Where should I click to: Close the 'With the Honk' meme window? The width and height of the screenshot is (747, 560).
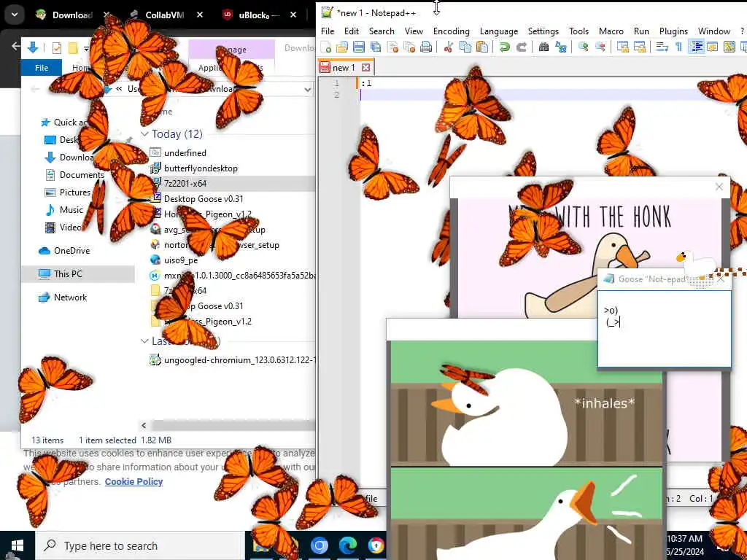pyautogui.click(x=719, y=187)
